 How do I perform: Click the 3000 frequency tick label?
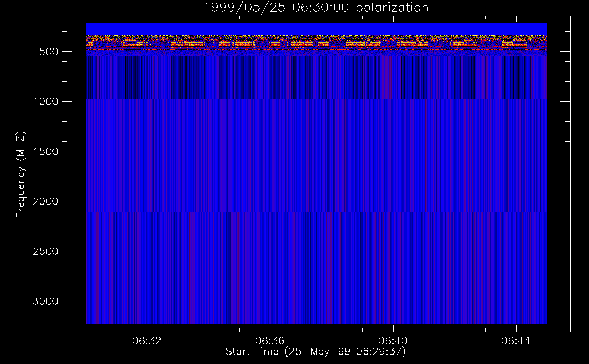(46, 301)
